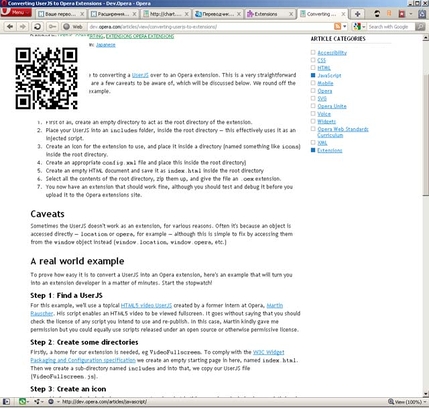429x408 pixels.
Task: Toggle the Accessibility category checkbox
Action: [x=313, y=52]
